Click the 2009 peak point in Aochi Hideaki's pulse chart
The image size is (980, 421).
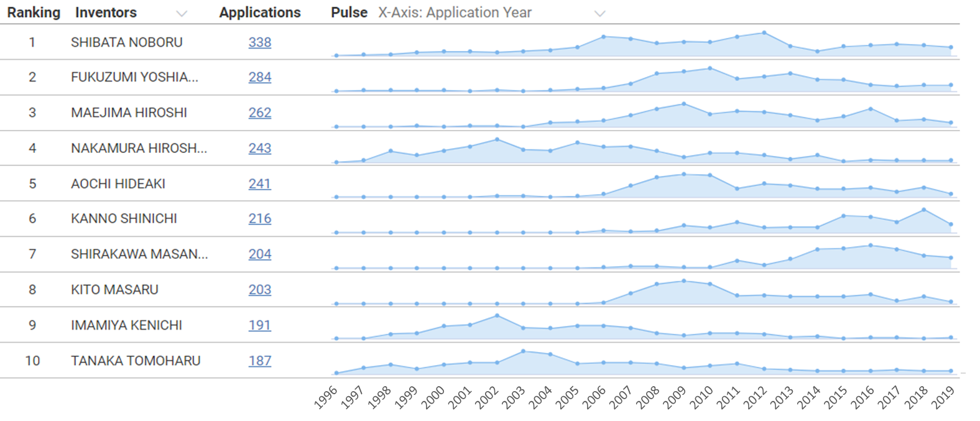tap(683, 174)
